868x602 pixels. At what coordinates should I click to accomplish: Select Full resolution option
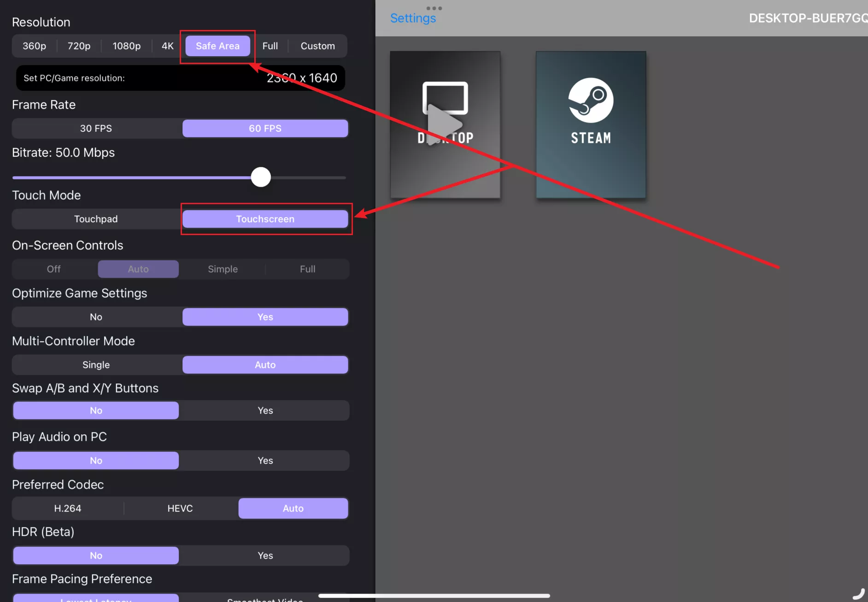270,46
